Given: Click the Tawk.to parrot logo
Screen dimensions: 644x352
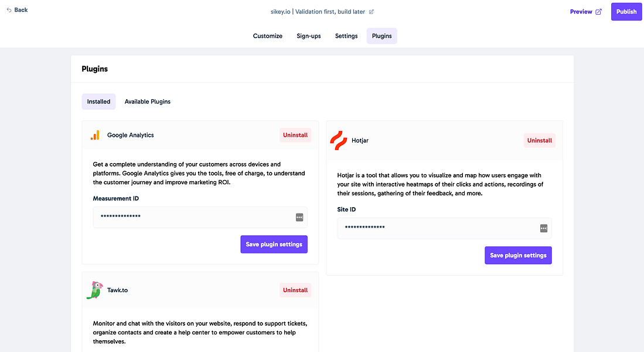Looking at the screenshot, I should (94, 289).
